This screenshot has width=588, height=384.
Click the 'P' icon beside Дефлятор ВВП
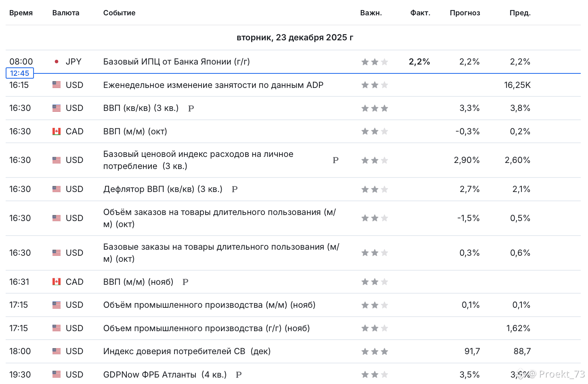tap(235, 189)
